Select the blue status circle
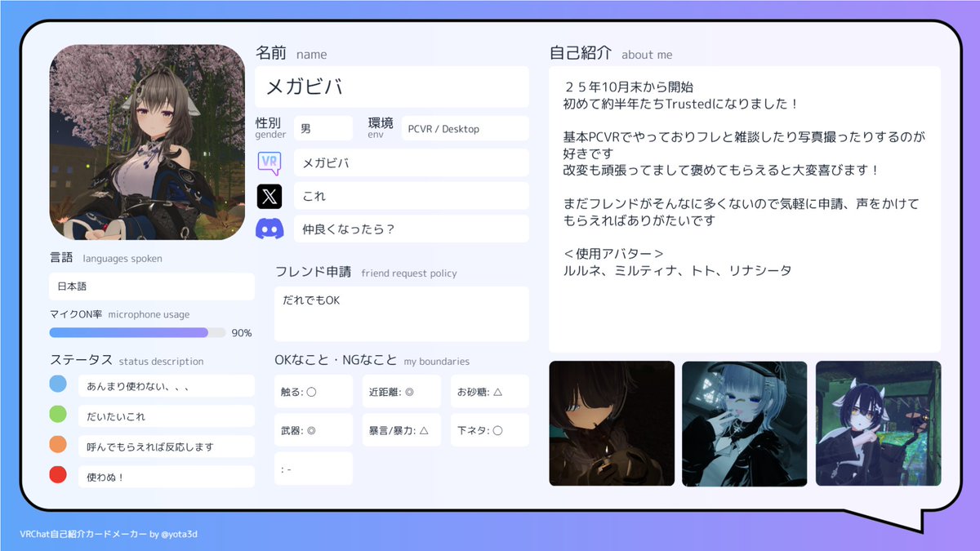980x551 pixels. [x=58, y=384]
